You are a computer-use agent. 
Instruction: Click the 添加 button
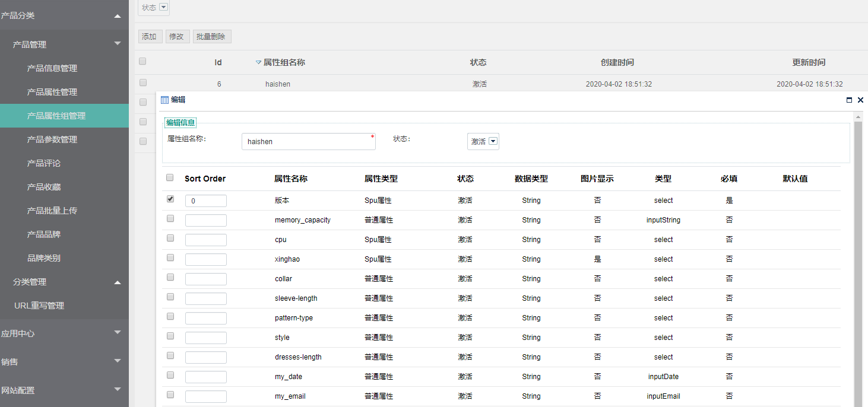click(150, 37)
